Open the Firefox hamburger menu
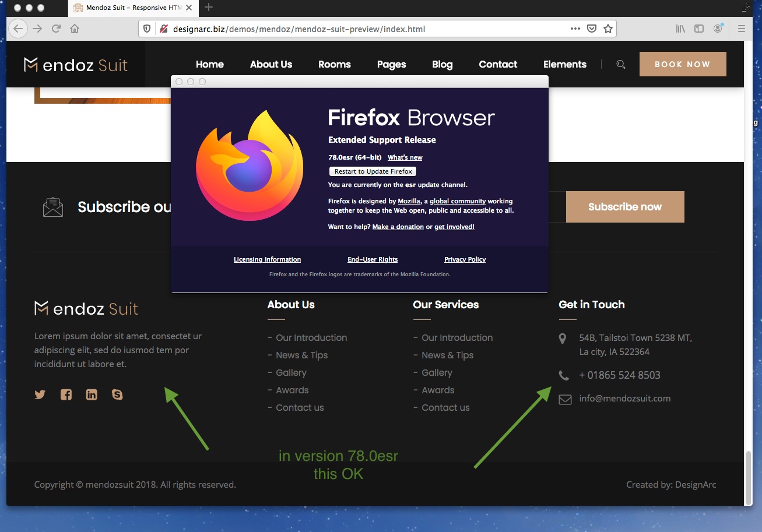This screenshot has height=532, width=762. tap(742, 29)
